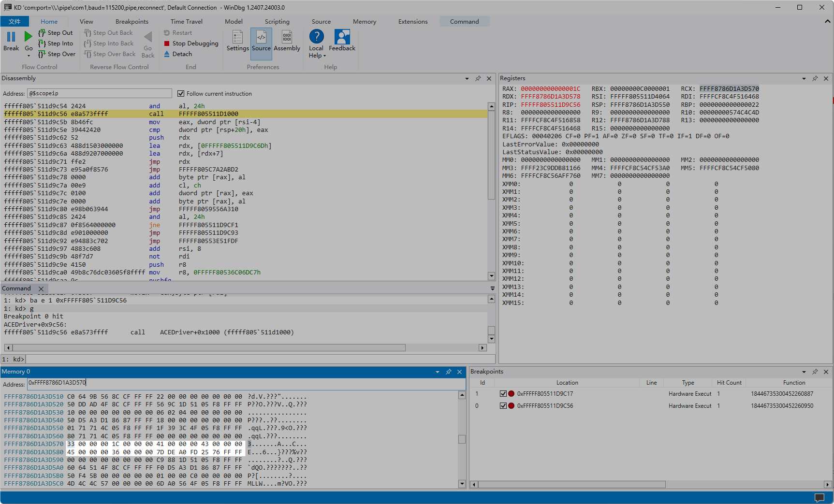This screenshot has height=504, width=834.
Task: Click the Break pause icon
Action: coord(11,37)
